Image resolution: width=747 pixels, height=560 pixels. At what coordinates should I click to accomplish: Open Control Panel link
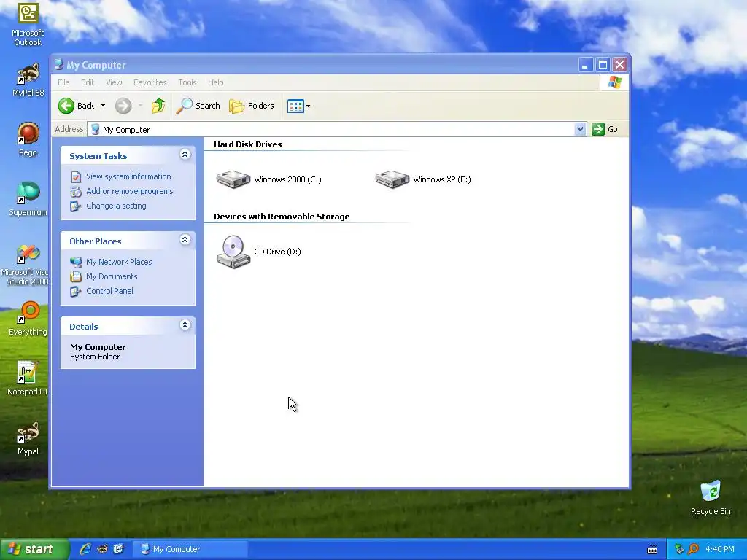109,292
